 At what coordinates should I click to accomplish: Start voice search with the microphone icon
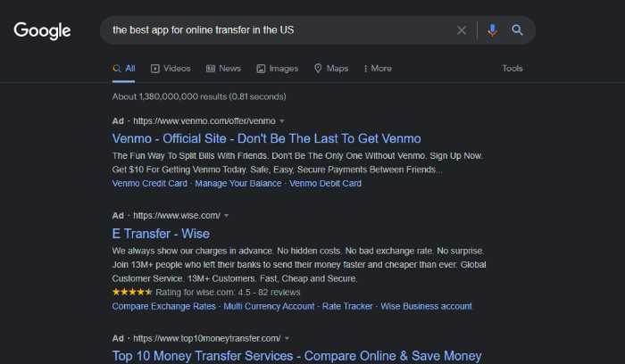[492, 30]
